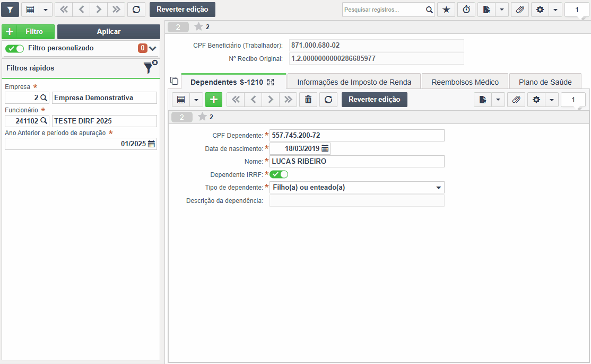Switch to Informações de Imposto de Renda tab
This screenshot has width=591, height=364.
click(354, 82)
